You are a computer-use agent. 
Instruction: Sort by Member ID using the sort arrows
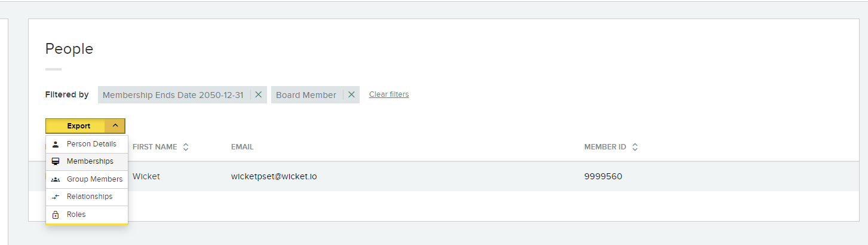point(635,147)
